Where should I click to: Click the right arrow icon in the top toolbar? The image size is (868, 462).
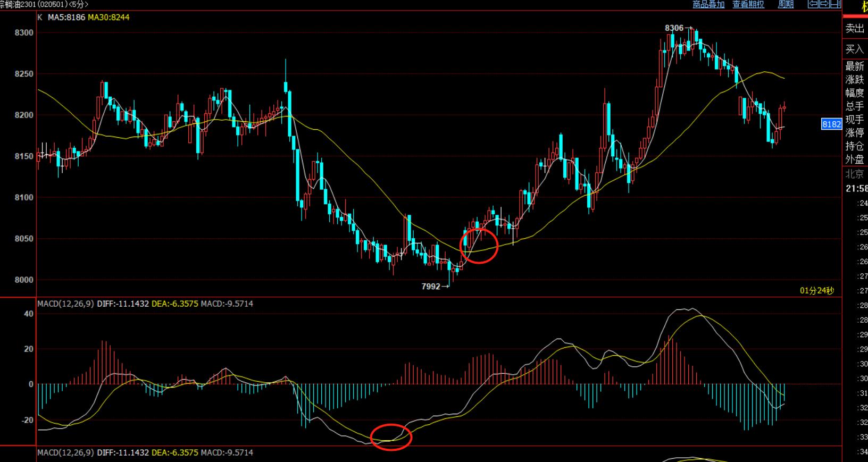(x=824, y=4)
